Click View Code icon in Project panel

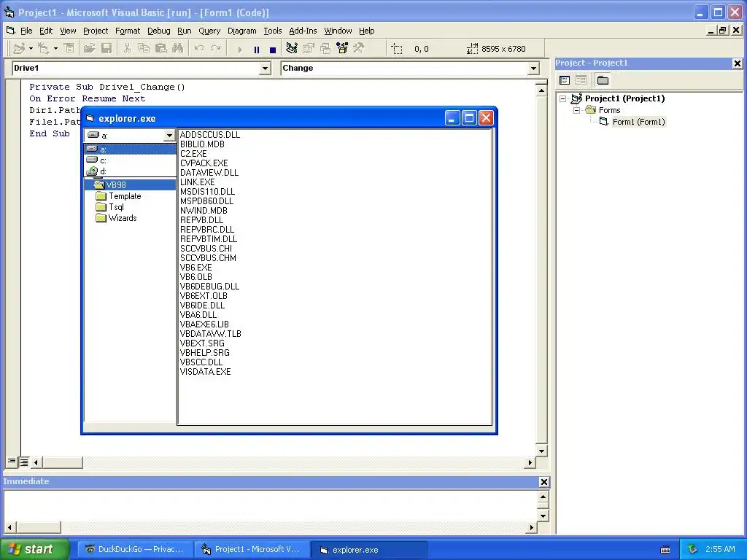[x=565, y=80]
